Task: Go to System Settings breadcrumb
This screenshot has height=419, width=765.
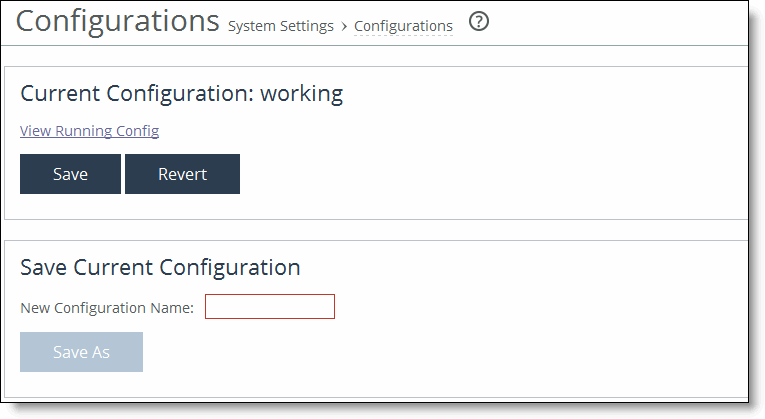Action: coord(281,26)
